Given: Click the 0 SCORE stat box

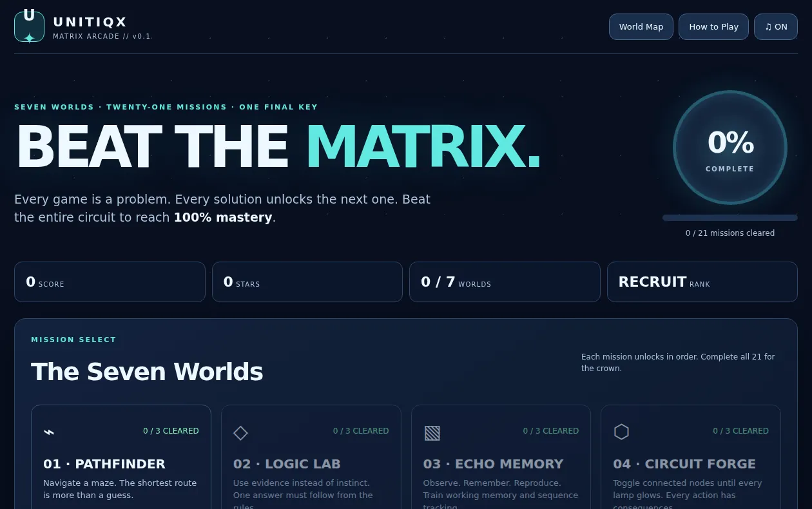Looking at the screenshot, I should [110, 282].
